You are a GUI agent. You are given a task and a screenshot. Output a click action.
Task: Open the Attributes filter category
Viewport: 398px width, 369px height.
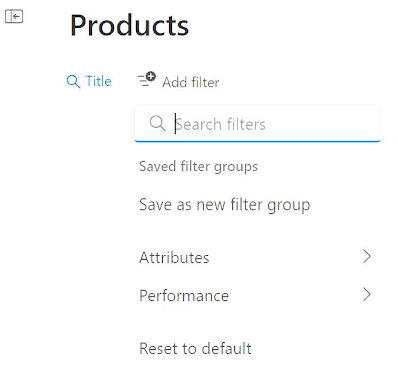(255, 257)
